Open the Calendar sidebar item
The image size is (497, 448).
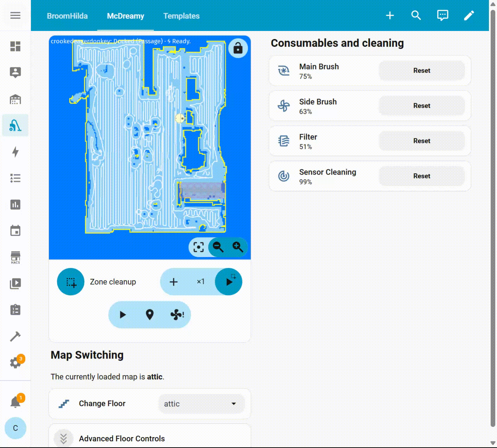point(15,231)
